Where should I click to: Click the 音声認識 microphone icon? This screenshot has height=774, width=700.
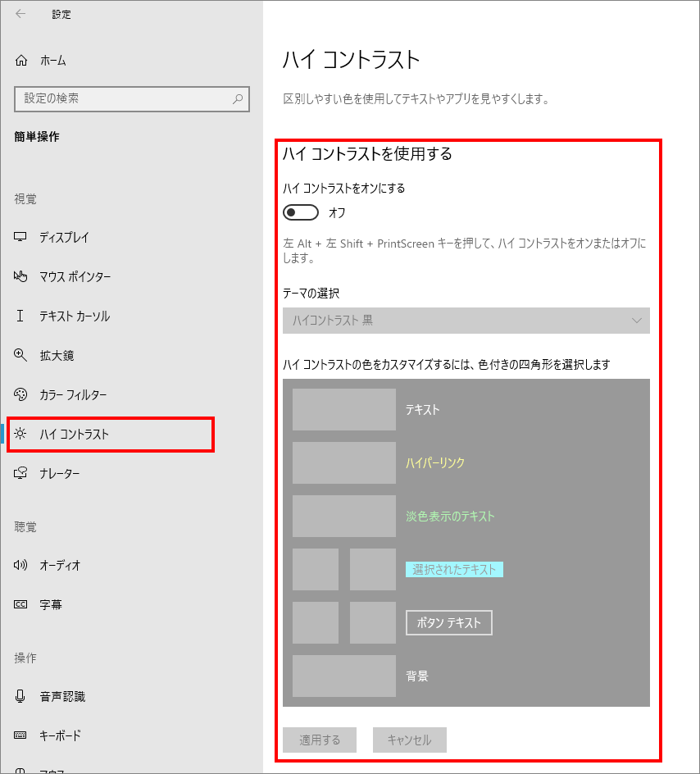[20, 696]
